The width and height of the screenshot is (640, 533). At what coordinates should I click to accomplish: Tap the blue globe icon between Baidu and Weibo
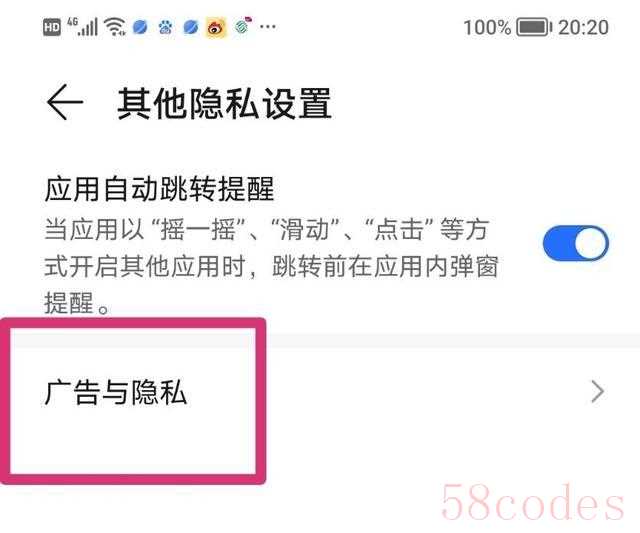[x=191, y=27]
